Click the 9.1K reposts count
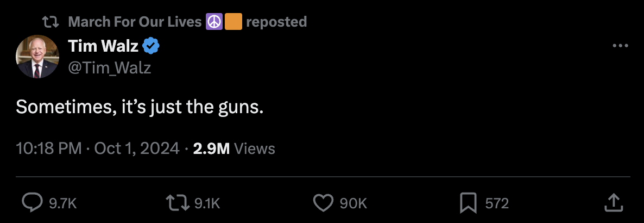 (x=207, y=204)
